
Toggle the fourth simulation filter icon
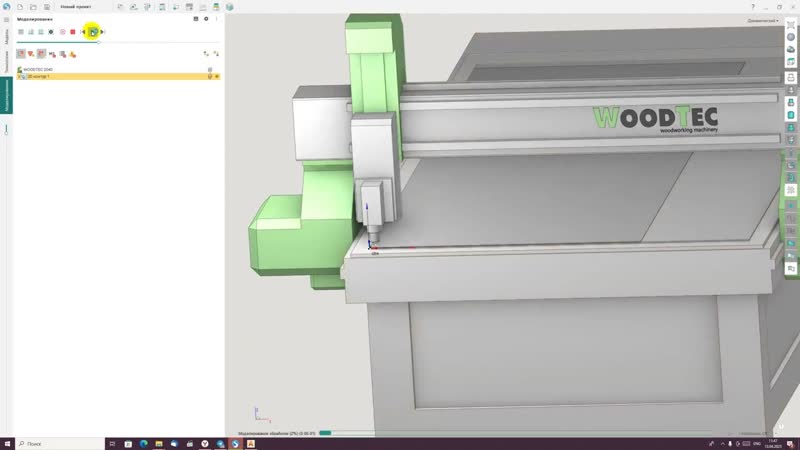tap(52, 54)
